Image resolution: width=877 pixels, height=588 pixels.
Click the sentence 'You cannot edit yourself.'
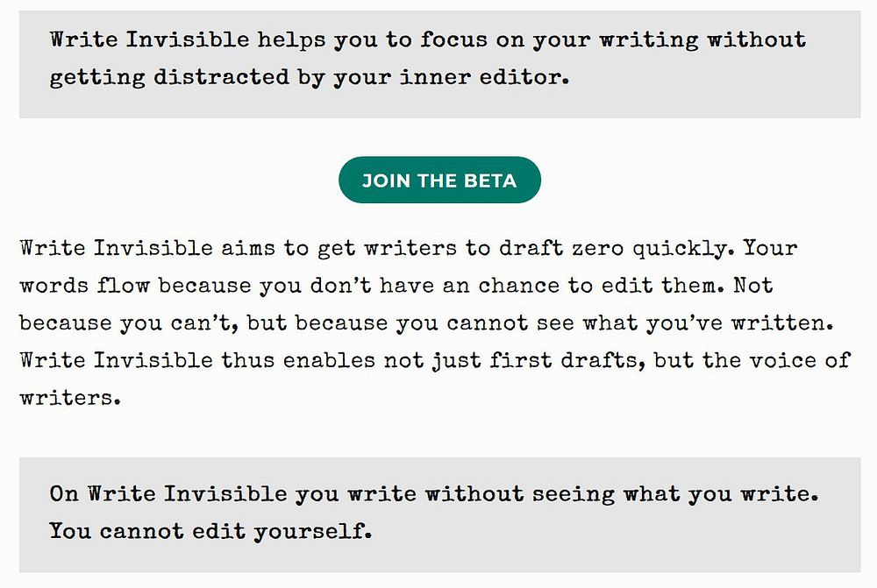click(210, 531)
